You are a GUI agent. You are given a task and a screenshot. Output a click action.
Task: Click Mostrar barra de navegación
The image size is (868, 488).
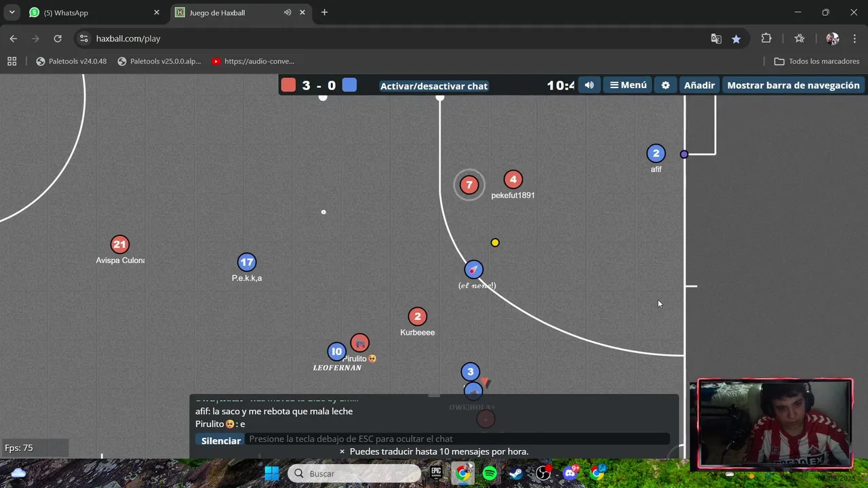point(793,85)
